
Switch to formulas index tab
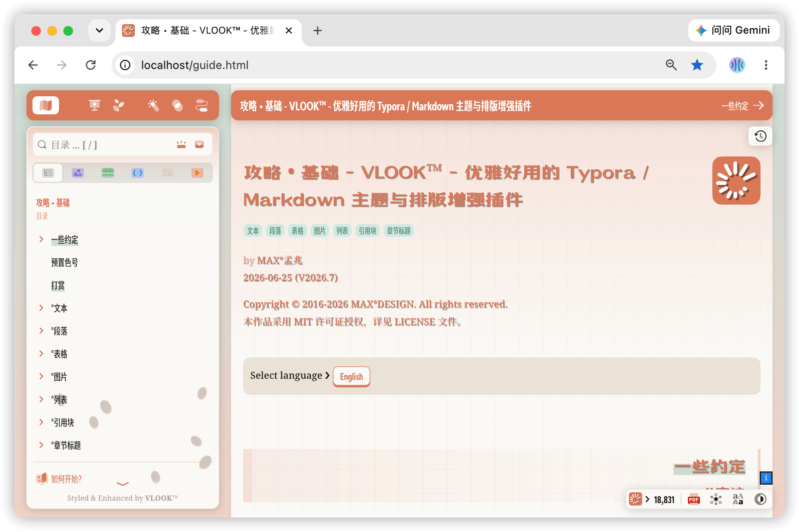click(x=168, y=173)
